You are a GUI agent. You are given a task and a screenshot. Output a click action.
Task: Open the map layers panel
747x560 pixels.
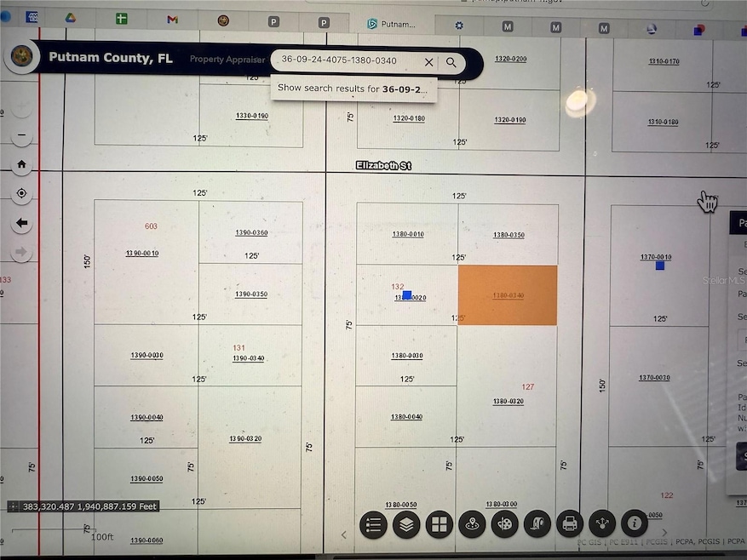coord(406,524)
